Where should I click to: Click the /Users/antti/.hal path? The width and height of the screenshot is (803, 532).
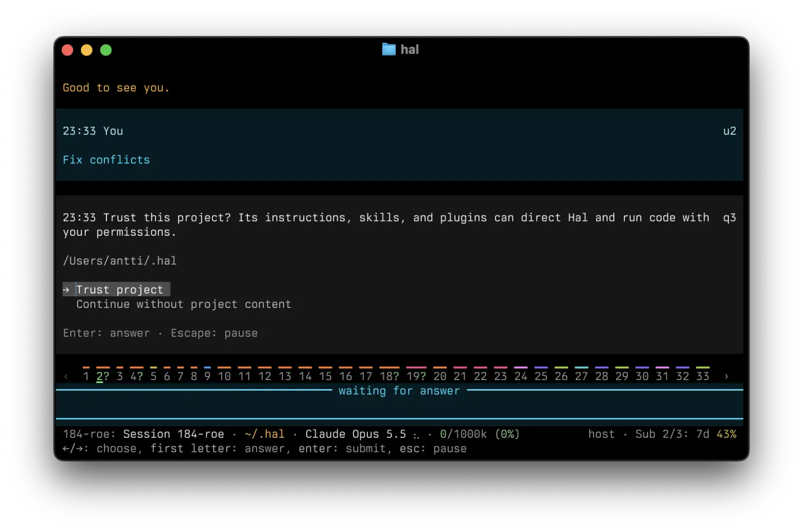click(119, 261)
